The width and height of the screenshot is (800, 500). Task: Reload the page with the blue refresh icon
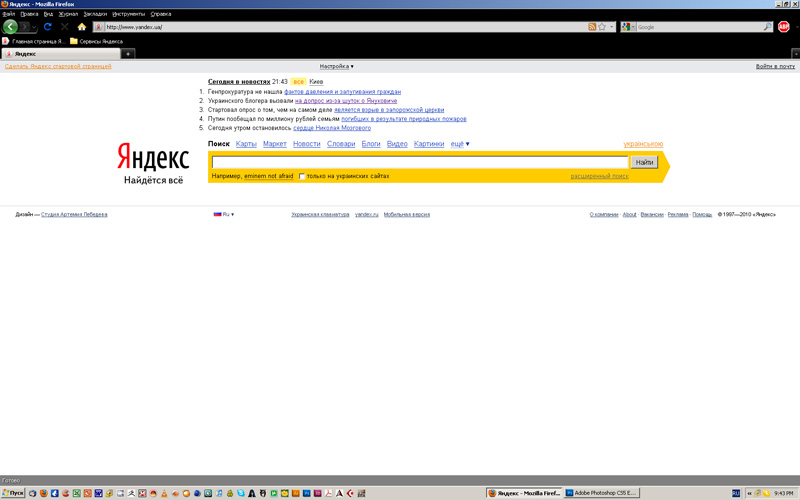(x=47, y=27)
